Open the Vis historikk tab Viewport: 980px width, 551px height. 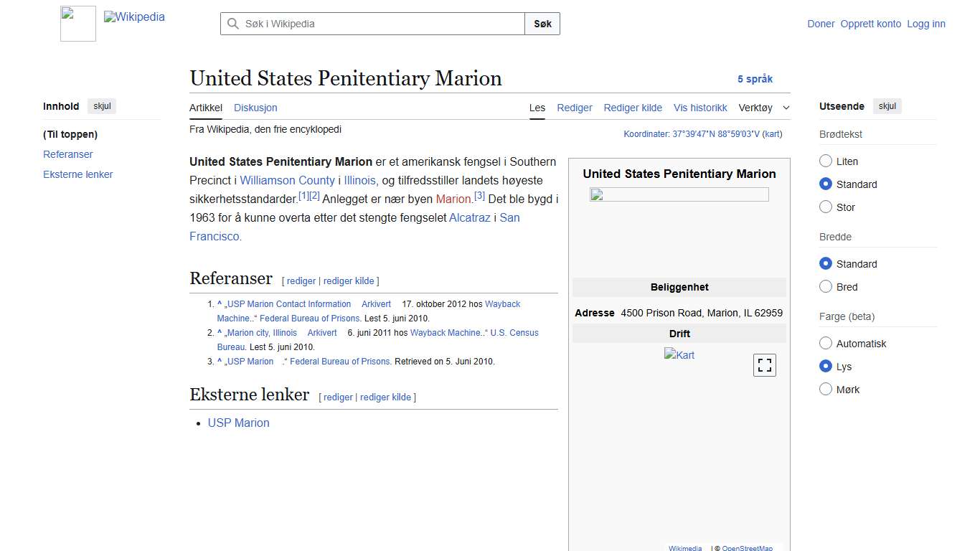[x=699, y=108]
